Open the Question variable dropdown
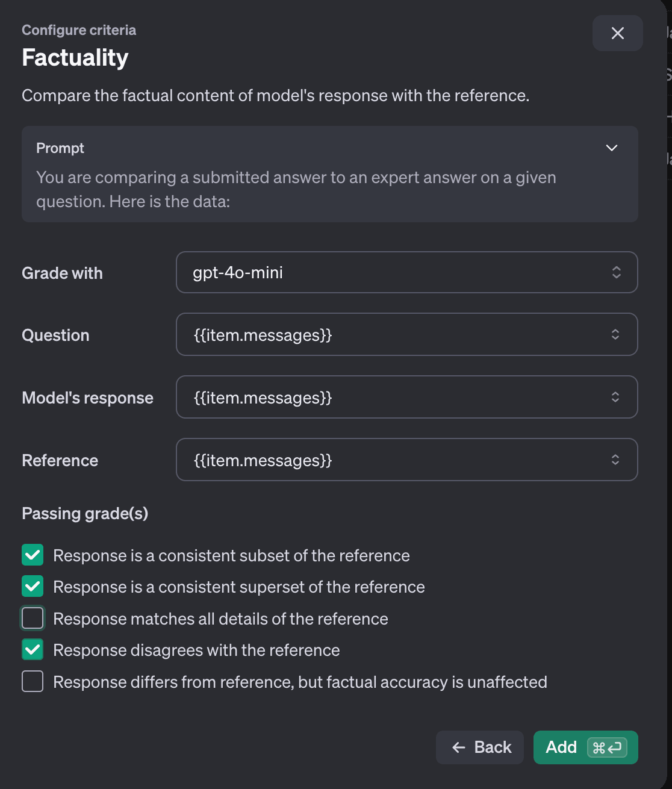This screenshot has width=672, height=789. (x=406, y=334)
